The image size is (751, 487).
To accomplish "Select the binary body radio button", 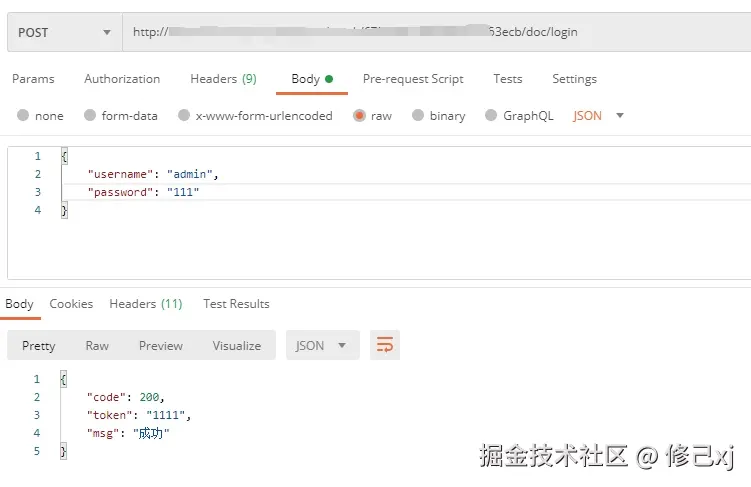I will point(419,116).
